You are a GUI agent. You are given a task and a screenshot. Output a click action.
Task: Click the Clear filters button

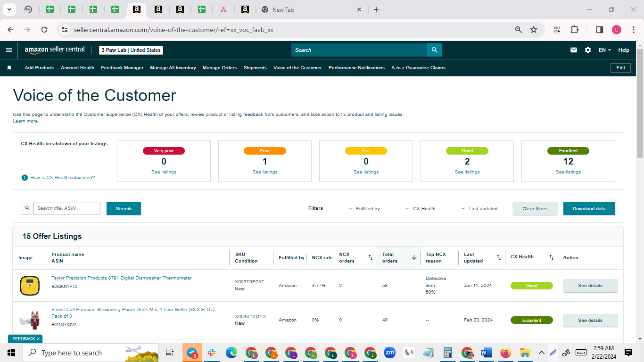(535, 208)
